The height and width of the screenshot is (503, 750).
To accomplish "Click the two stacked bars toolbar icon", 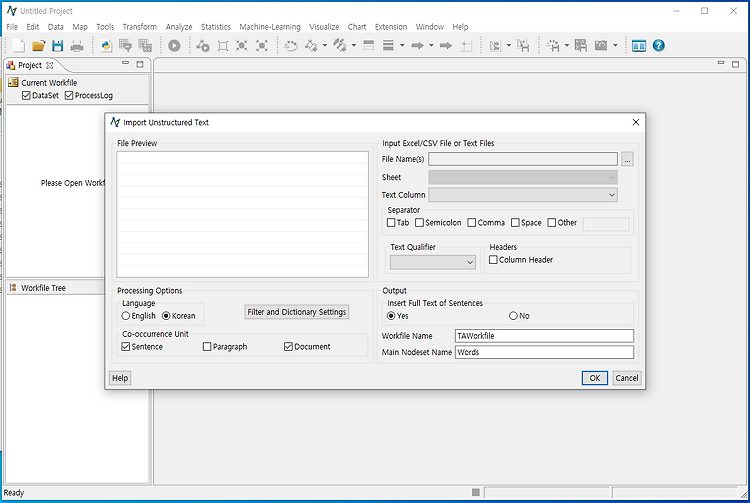I will click(369, 45).
